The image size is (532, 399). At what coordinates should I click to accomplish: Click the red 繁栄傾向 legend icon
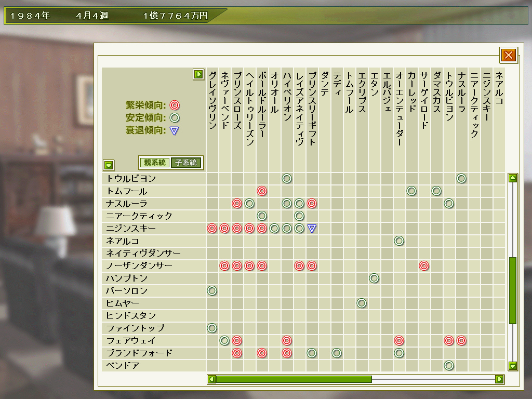[x=175, y=105]
